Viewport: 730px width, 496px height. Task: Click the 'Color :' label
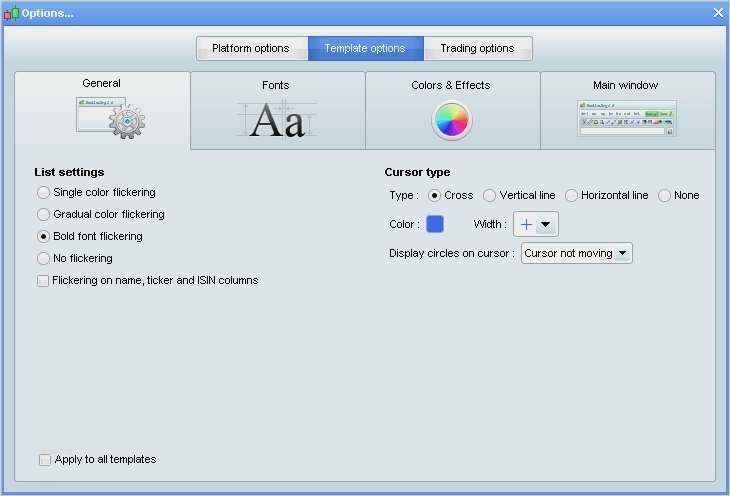tap(404, 224)
